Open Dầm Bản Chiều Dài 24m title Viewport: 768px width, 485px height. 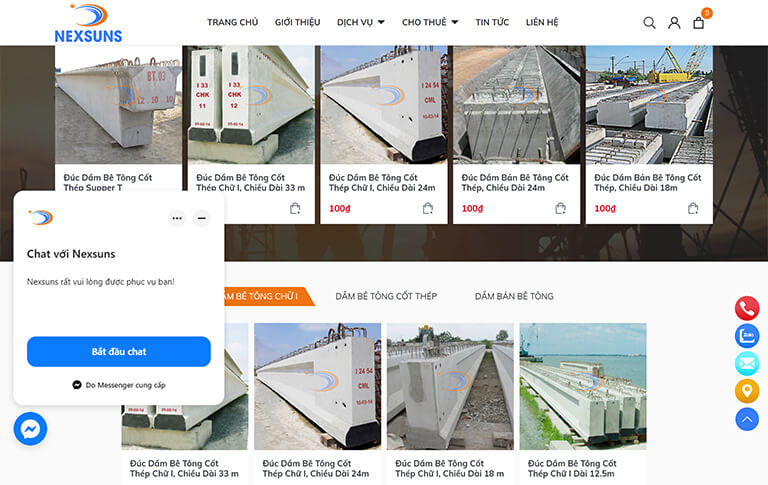point(515,182)
